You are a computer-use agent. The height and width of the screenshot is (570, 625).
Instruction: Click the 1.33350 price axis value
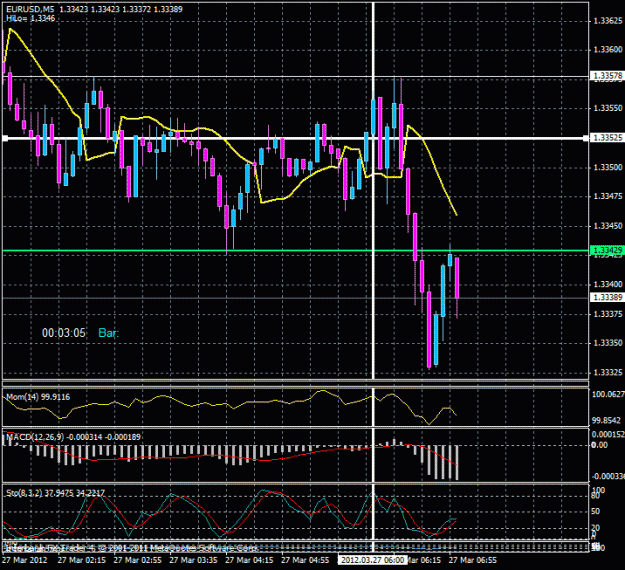(x=608, y=343)
